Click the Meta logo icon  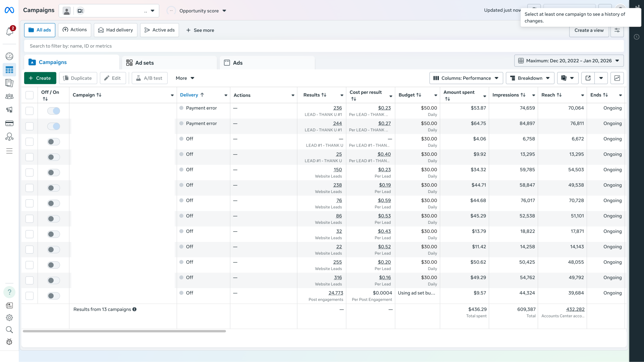pos(9,10)
